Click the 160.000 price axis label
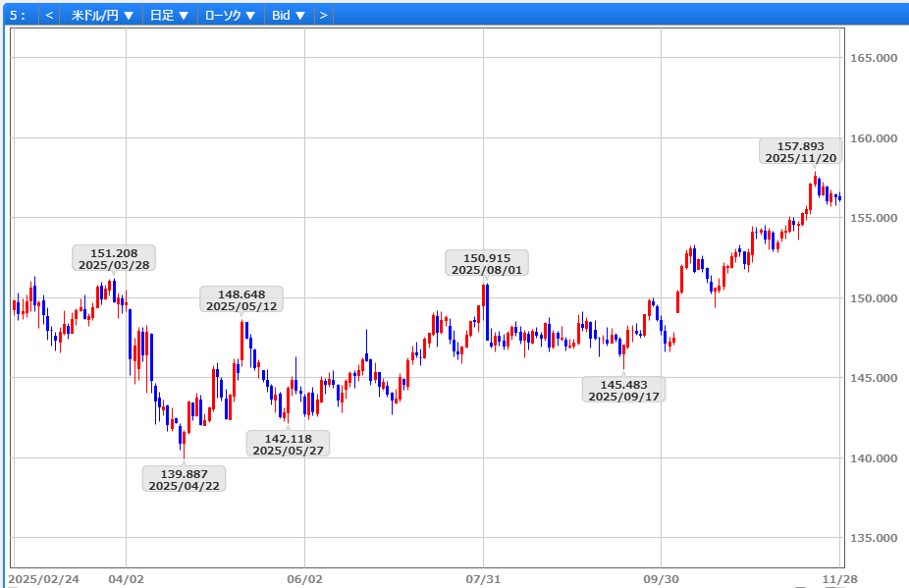The width and height of the screenshot is (909, 588). [873, 138]
